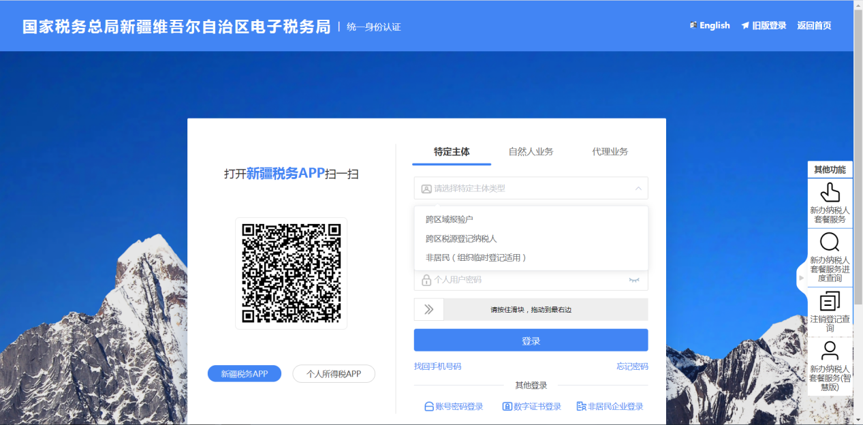Open the 代理业务 tab
This screenshot has width=863, height=425.
[610, 152]
